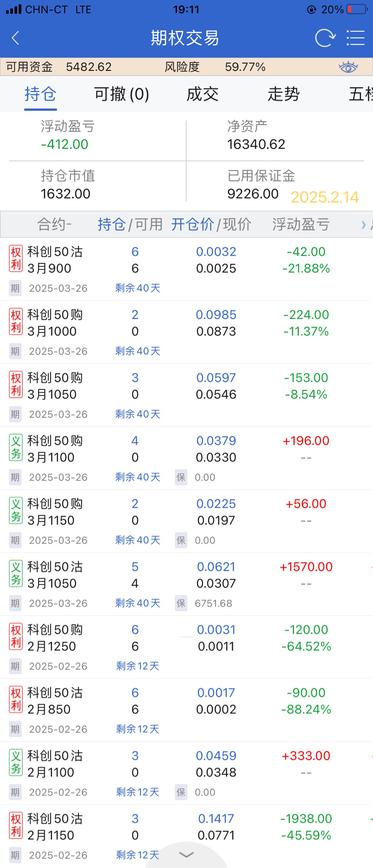Image resolution: width=373 pixels, height=868 pixels.
Task: Tap 期 expiry icon for 科创50购 2月1250
Action: 15,666
